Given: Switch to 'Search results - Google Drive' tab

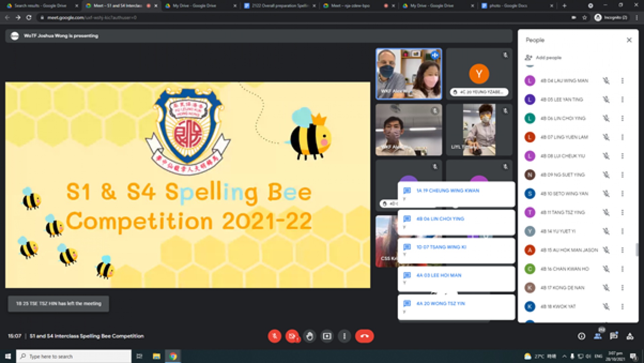Looking at the screenshot, I should pyautogui.click(x=40, y=6).
